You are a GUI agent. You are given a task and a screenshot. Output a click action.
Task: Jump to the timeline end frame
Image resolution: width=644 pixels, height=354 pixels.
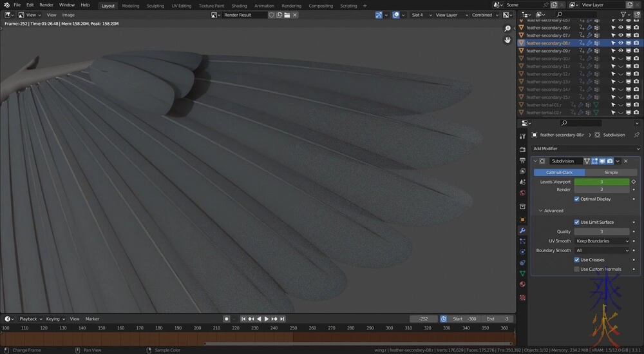(x=281, y=319)
